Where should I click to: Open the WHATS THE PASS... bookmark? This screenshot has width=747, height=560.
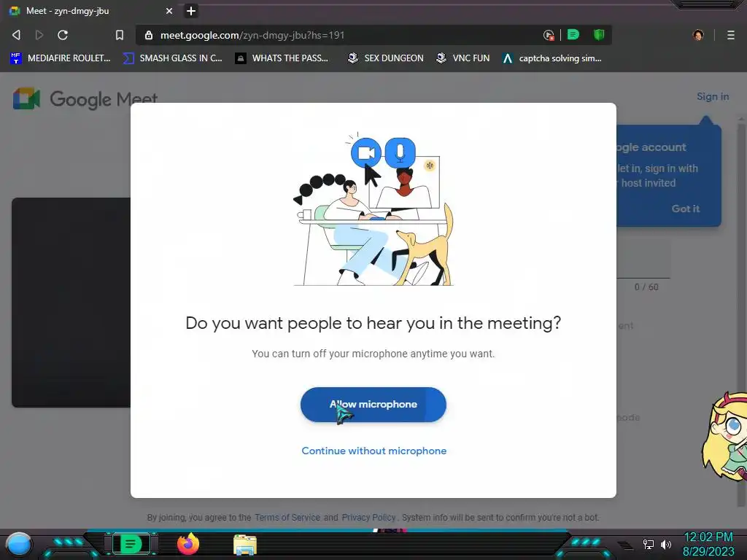coord(282,58)
